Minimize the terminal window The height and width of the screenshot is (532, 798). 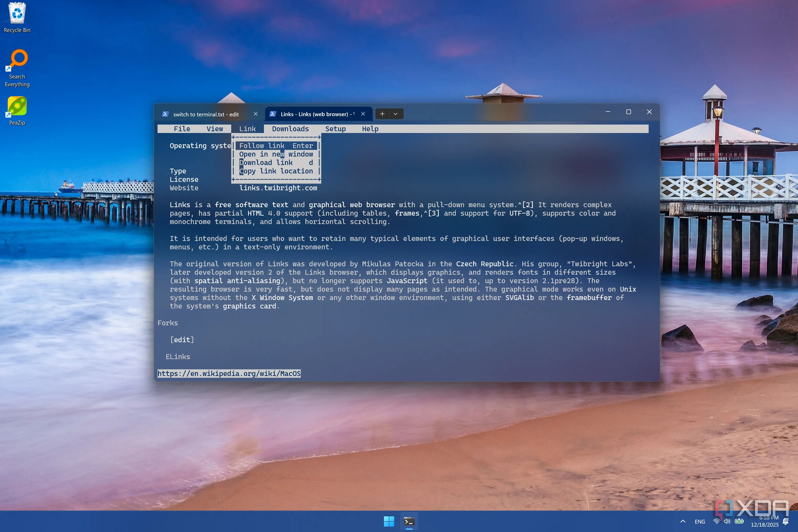coord(608,112)
